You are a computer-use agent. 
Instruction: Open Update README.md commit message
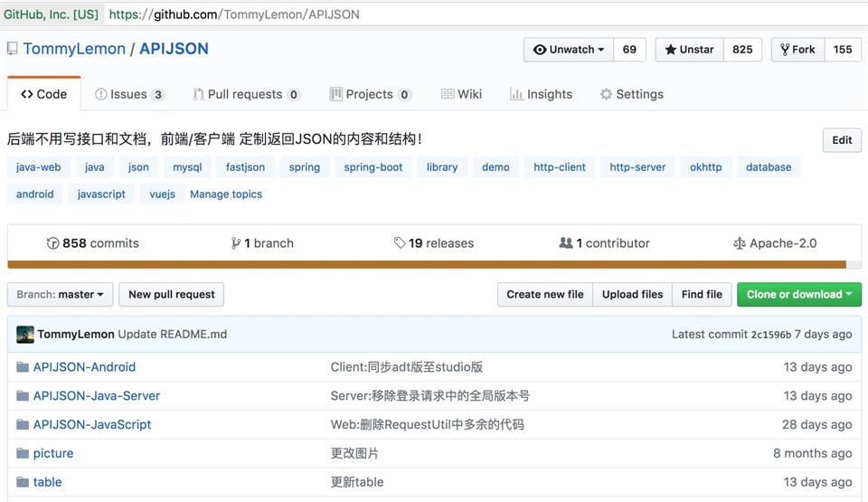pos(172,334)
